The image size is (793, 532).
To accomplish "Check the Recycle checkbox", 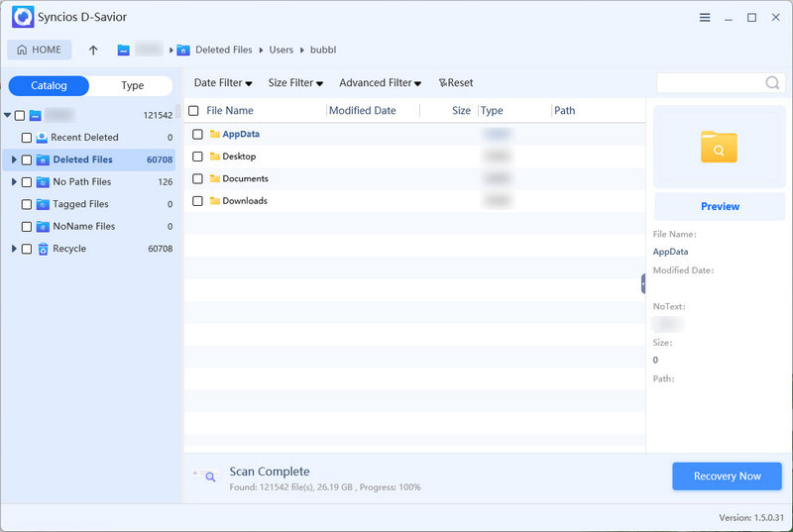I will pos(27,249).
